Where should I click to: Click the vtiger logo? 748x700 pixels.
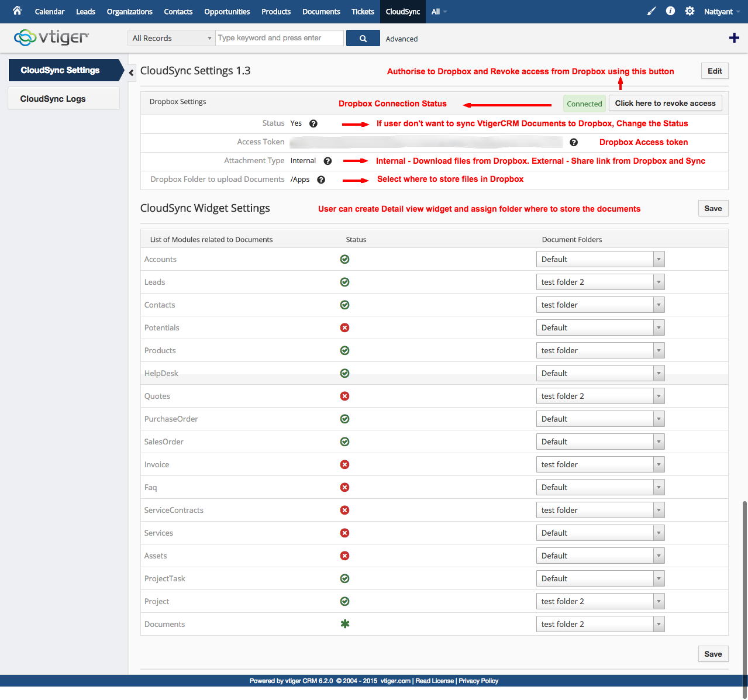(51, 38)
